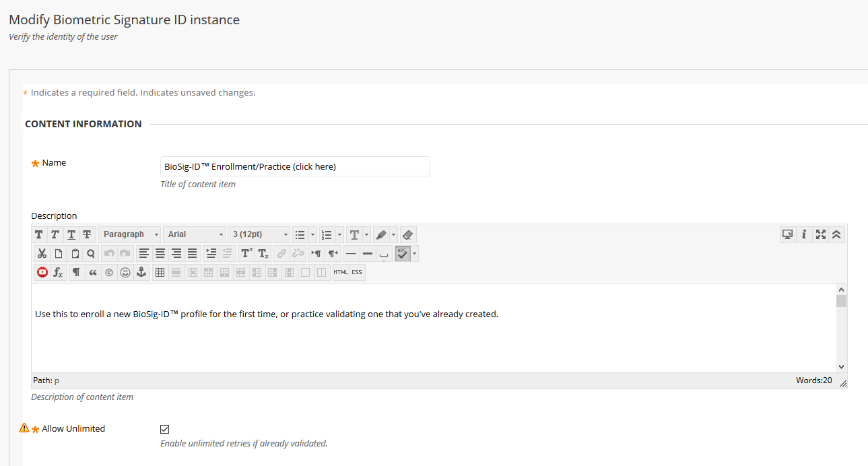Click the YouTube mashup icon

(42, 273)
